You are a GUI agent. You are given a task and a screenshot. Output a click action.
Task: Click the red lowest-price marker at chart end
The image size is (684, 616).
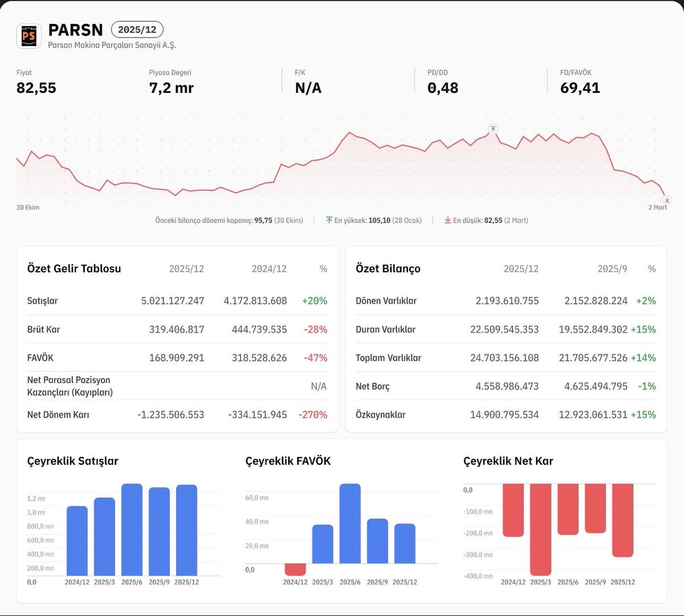pyautogui.click(x=667, y=200)
